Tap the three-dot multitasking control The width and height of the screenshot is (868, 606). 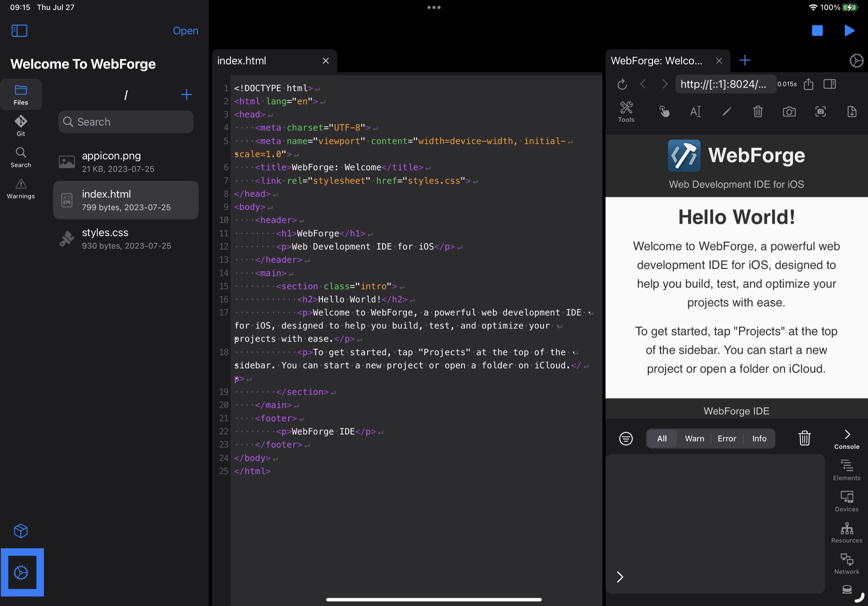434,7
